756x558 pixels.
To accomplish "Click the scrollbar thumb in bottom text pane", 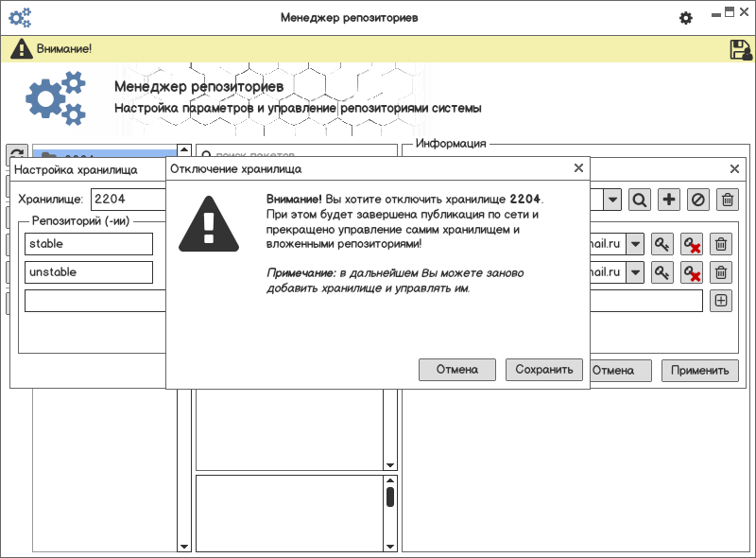I will [390, 497].
